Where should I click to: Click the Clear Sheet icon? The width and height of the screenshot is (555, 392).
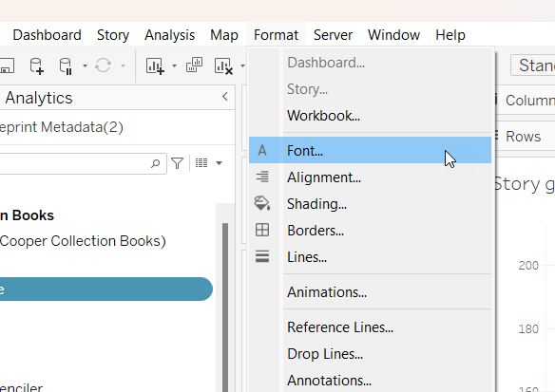click(223, 66)
